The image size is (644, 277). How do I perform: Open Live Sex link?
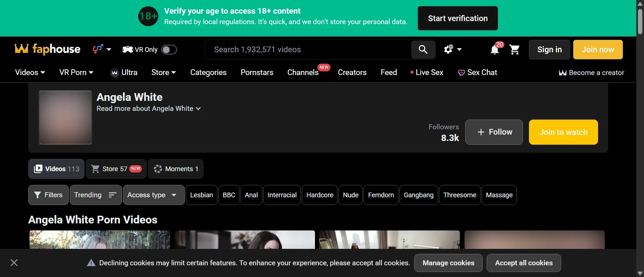pos(427,72)
